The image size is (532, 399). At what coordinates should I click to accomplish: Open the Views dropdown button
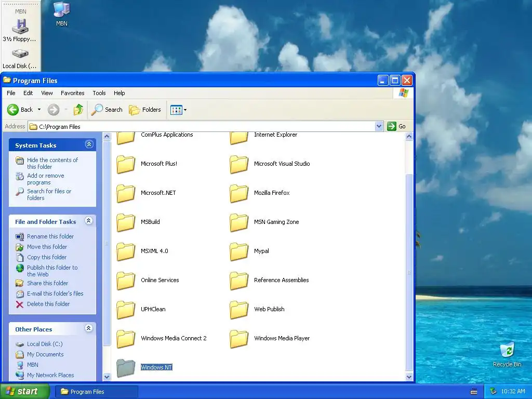coord(179,110)
